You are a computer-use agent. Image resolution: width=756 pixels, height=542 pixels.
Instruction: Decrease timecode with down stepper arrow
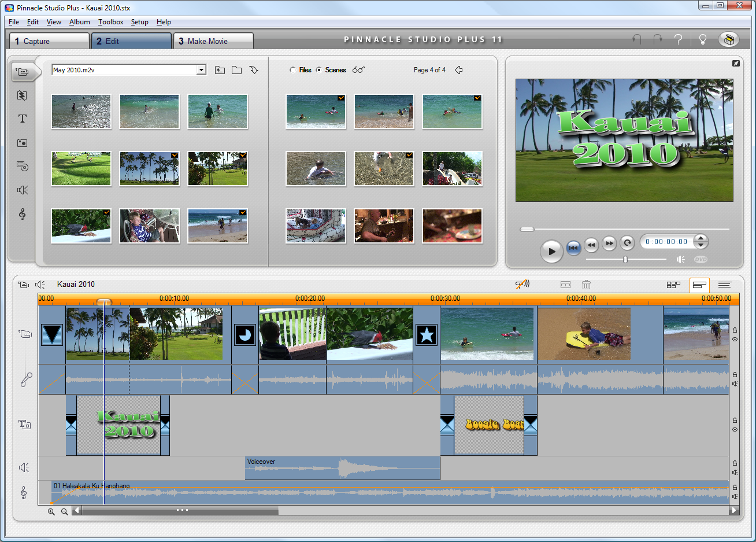(701, 245)
